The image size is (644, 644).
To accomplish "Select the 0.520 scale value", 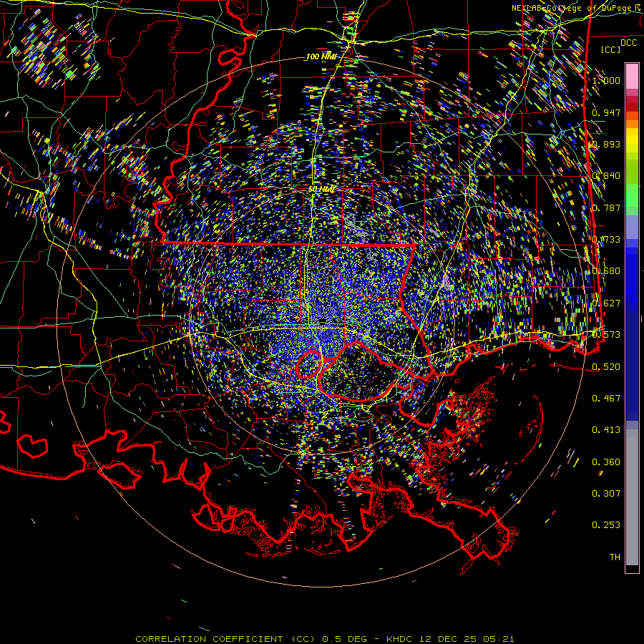I will (x=606, y=367).
